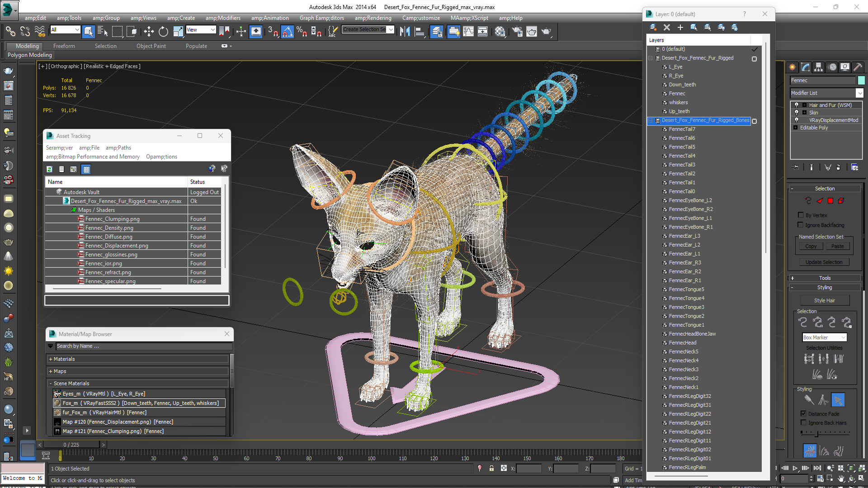Click Create New Layer icon
The width and height of the screenshot is (868, 488).
(x=653, y=27)
